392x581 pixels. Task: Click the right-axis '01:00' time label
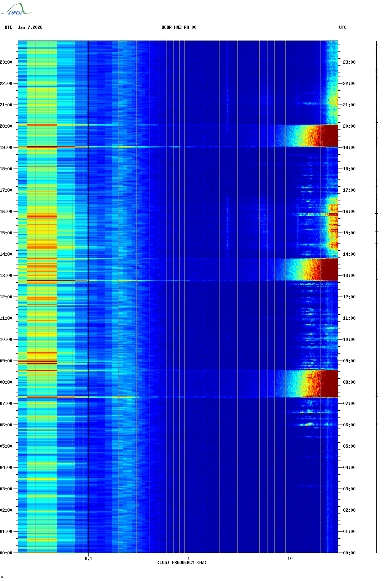(x=349, y=532)
